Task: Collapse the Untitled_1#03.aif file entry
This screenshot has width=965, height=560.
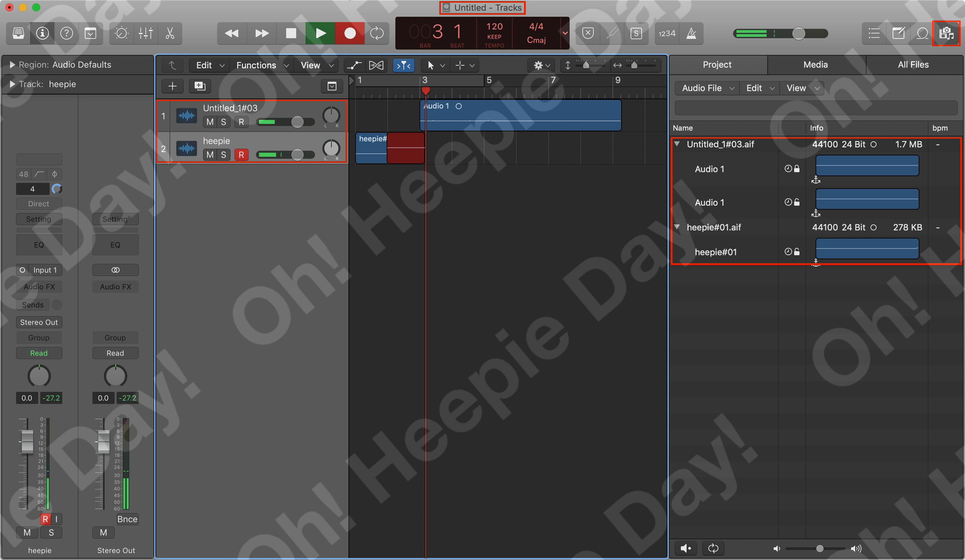Action: (677, 144)
